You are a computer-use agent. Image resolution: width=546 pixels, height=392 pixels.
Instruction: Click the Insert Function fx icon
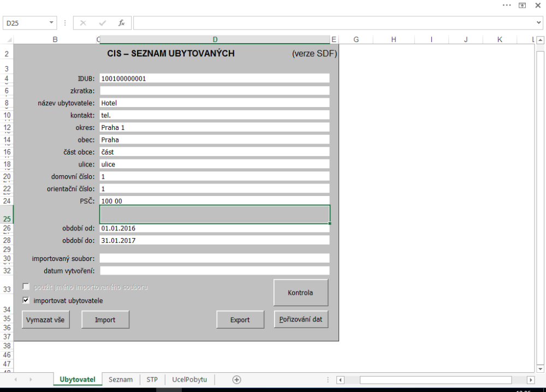121,23
